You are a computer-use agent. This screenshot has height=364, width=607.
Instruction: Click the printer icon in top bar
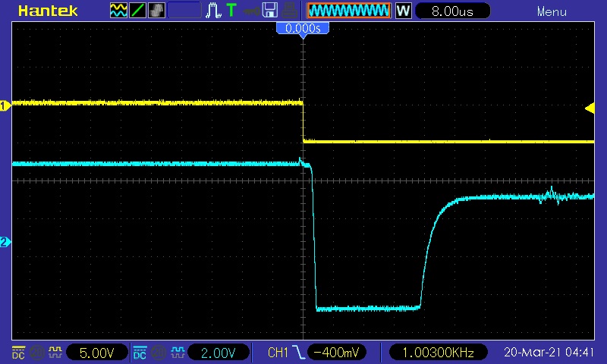pyautogui.click(x=289, y=11)
